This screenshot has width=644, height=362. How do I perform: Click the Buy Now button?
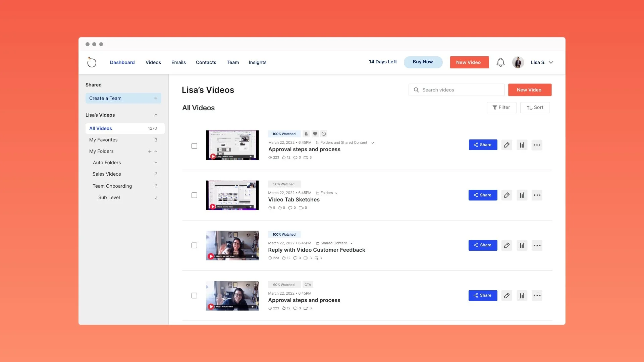(423, 62)
